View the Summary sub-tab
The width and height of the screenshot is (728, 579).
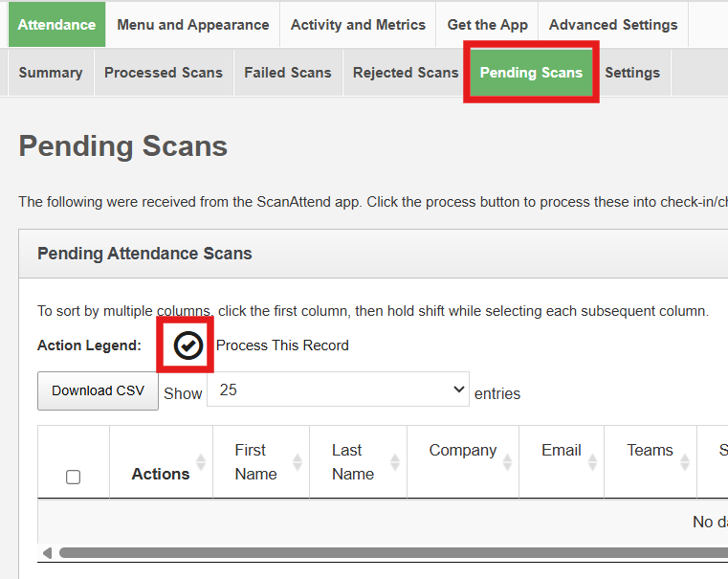click(51, 73)
